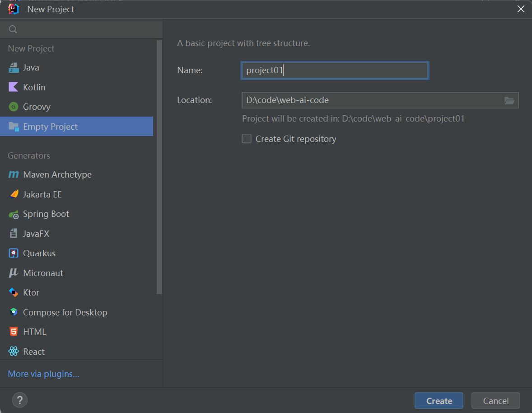Select Empty Project entry
Image resolution: width=532 pixels, height=413 pixels.
(77, 126)
